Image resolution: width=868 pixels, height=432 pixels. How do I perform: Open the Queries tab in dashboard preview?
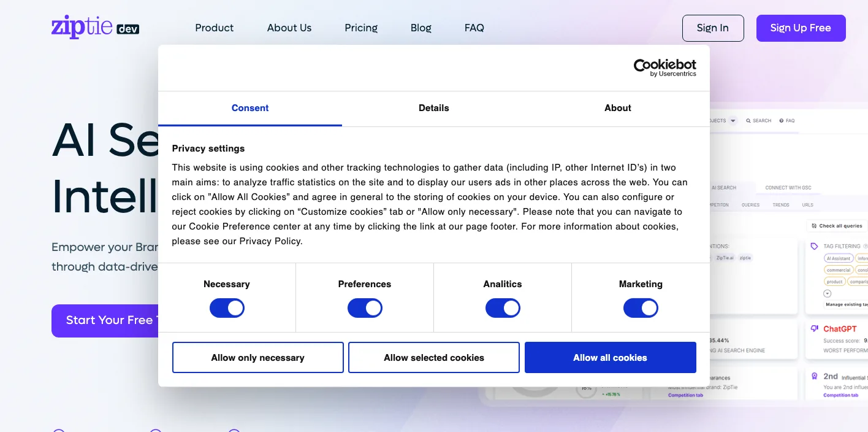coord(750,205)
